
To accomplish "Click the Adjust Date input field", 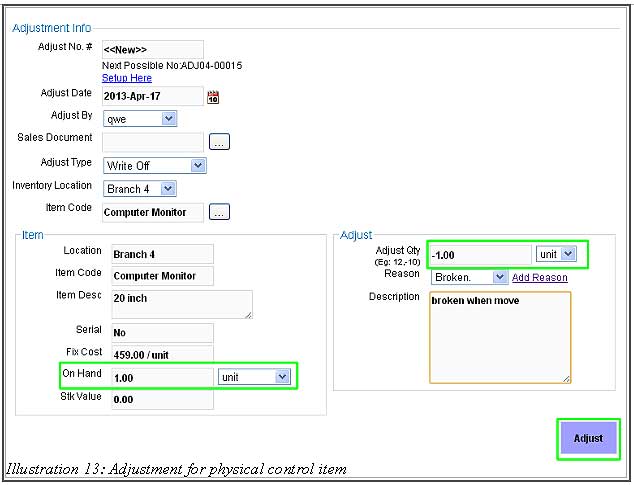I will tap(152, 97).
